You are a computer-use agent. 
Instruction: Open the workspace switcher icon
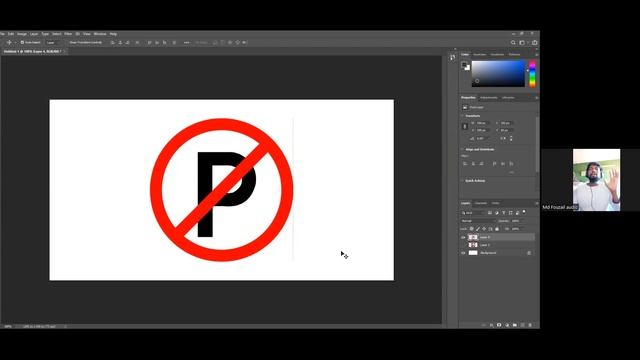pyautogui.click(x=522, y=42)
